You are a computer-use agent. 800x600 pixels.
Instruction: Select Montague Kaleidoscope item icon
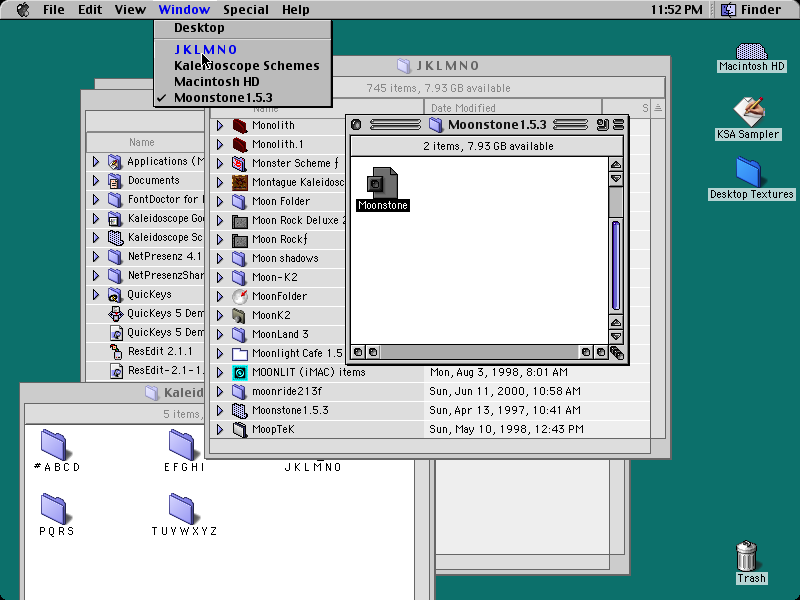(x=239, y=182)
